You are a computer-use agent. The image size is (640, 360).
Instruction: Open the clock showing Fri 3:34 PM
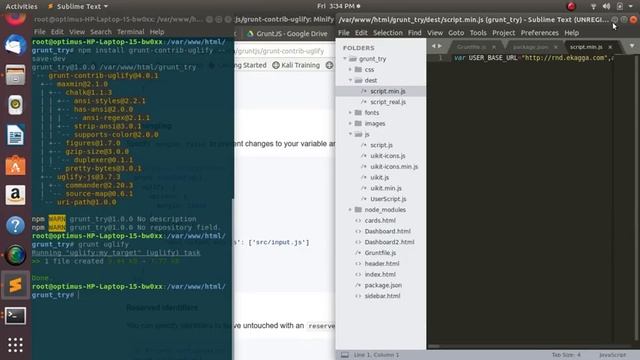[x=338, y=6]
